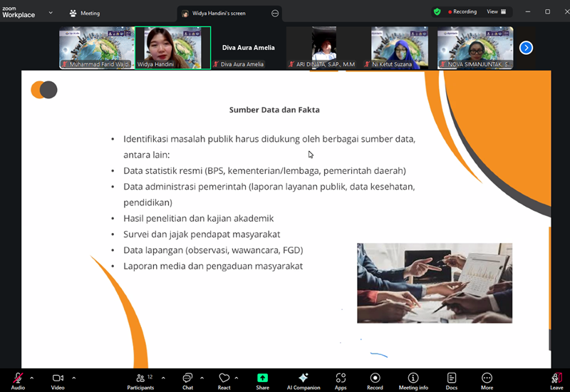Click the zoom Workplace logo
570x392 pixels.
coord(19,12)
